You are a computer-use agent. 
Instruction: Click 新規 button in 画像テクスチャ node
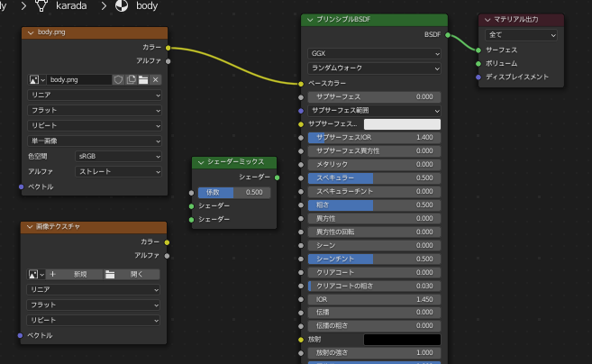point(75,274)
